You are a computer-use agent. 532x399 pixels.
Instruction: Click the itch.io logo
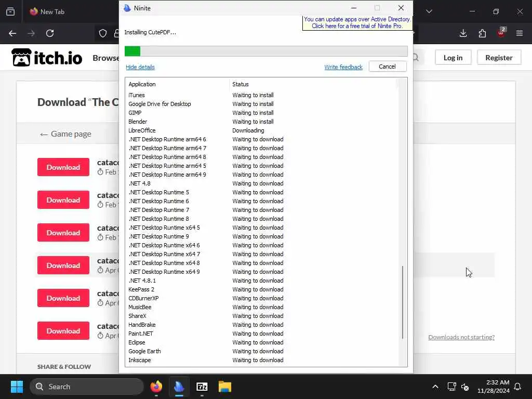[47, 57]
